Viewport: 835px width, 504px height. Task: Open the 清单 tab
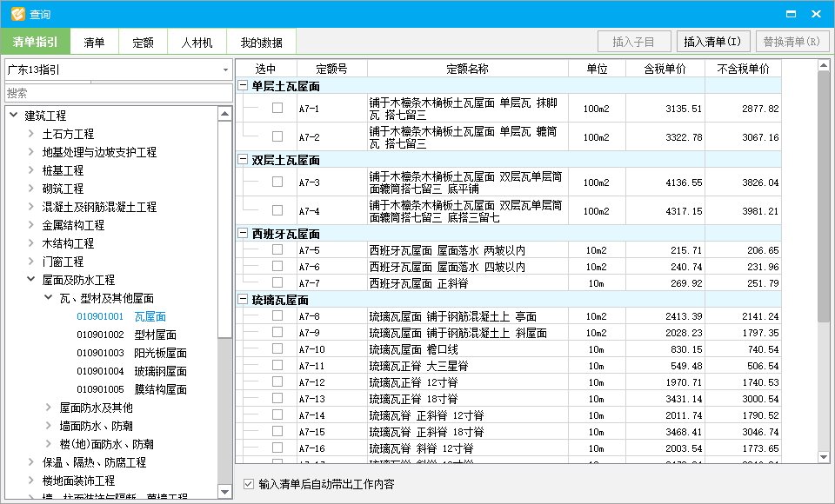(94, 43)
